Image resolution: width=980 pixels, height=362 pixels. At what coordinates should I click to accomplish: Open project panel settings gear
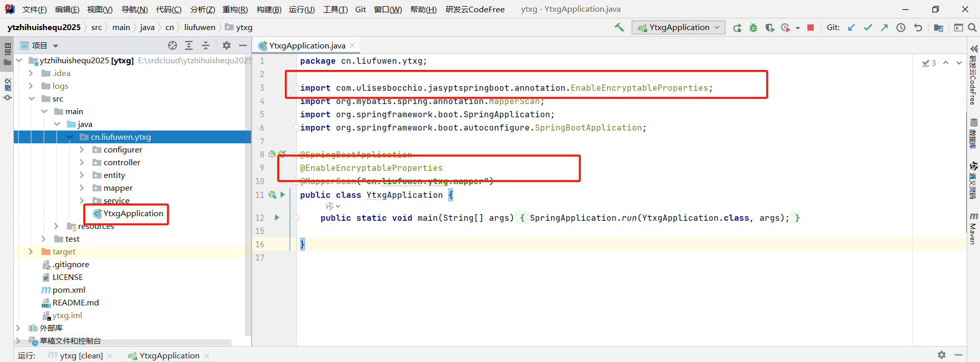pyautogui.click(x=227, y=45)
